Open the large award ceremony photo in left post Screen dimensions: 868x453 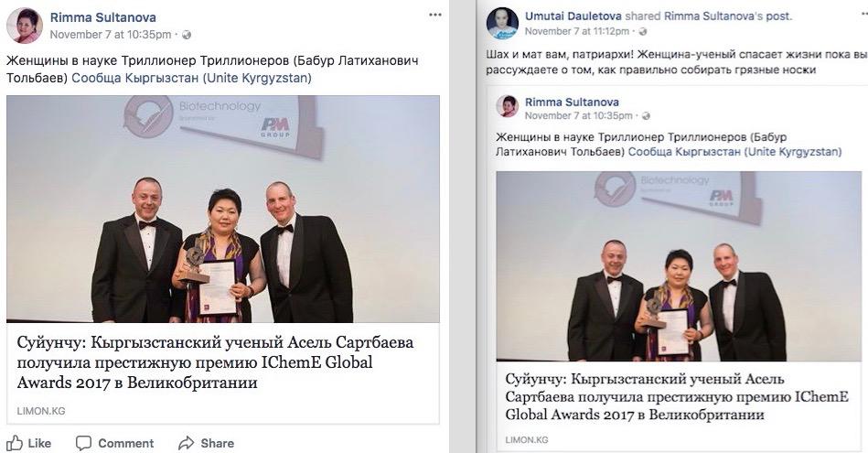(x=223, y=210)
